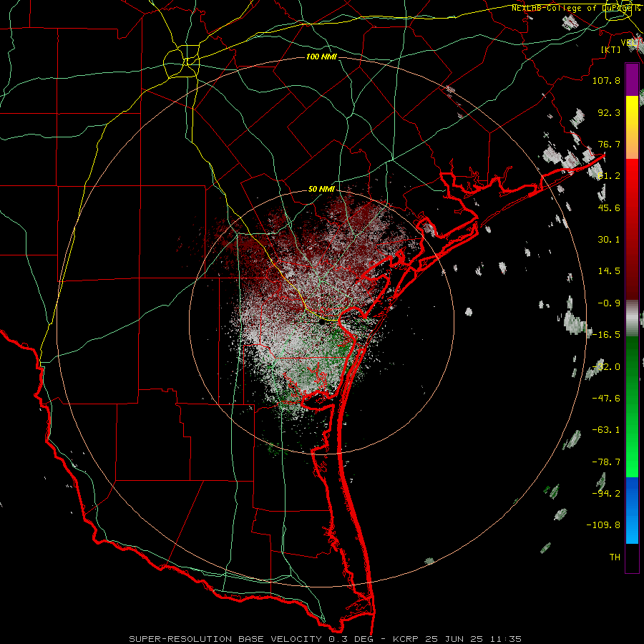Click the 76.7 velocity scale value
The height and width of the screenshot is (644, 644).
coord(609,144)
